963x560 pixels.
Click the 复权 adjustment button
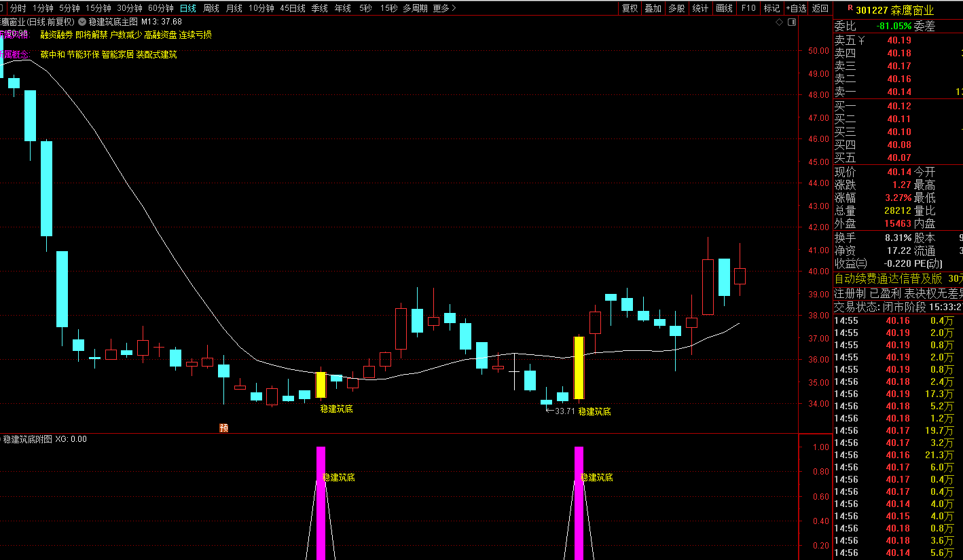pyautogui.click(x=630, y=8)
